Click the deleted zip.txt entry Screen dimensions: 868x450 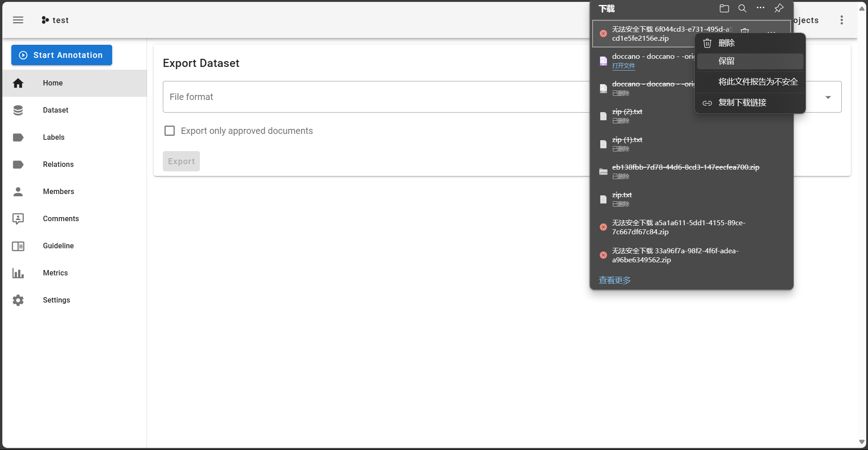click(x=692, y=199)
